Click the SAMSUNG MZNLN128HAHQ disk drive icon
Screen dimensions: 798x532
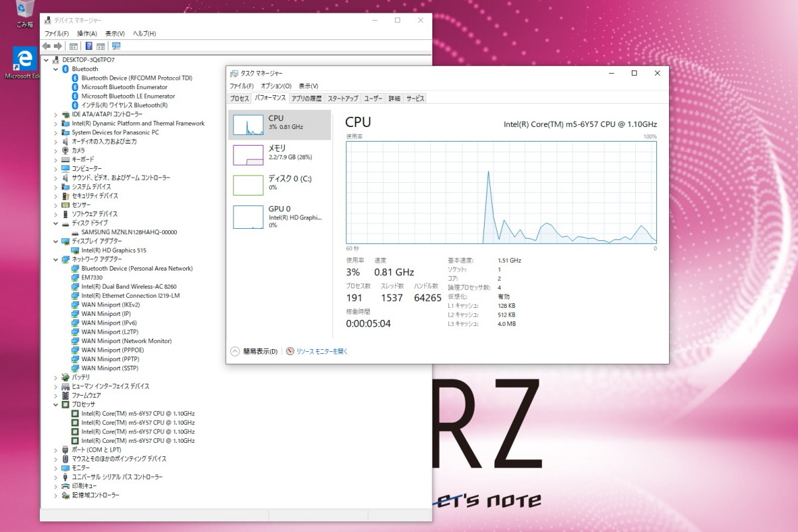pos(76,232)
